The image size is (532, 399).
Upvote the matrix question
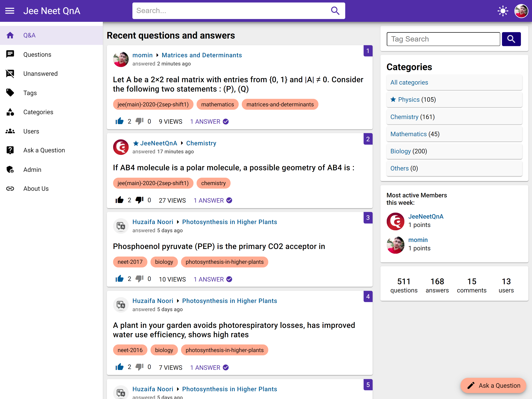pos(119,121)
